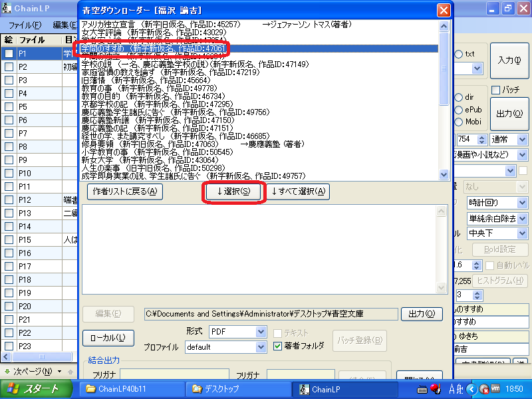This screenshot has height=399, width=532.
Task: Toggle the バッチ checkbox
Action: 495,90
